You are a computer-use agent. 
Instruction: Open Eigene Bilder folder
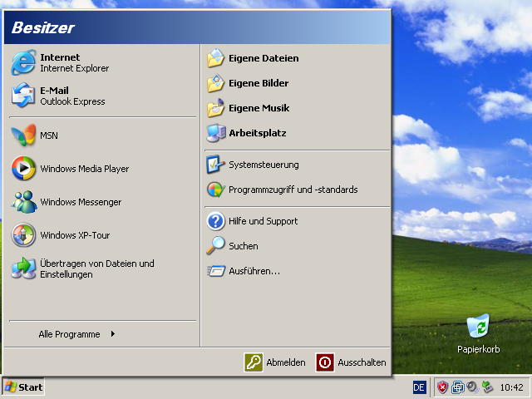click(258, 83)
